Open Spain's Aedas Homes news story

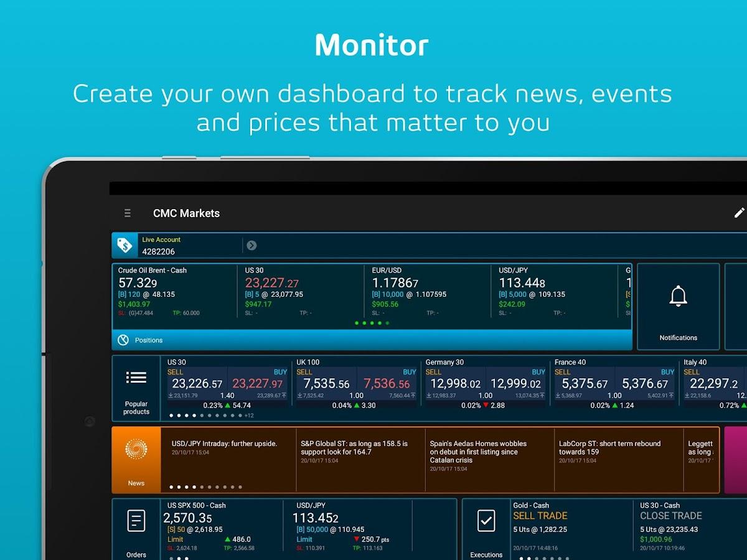(489, 459)
